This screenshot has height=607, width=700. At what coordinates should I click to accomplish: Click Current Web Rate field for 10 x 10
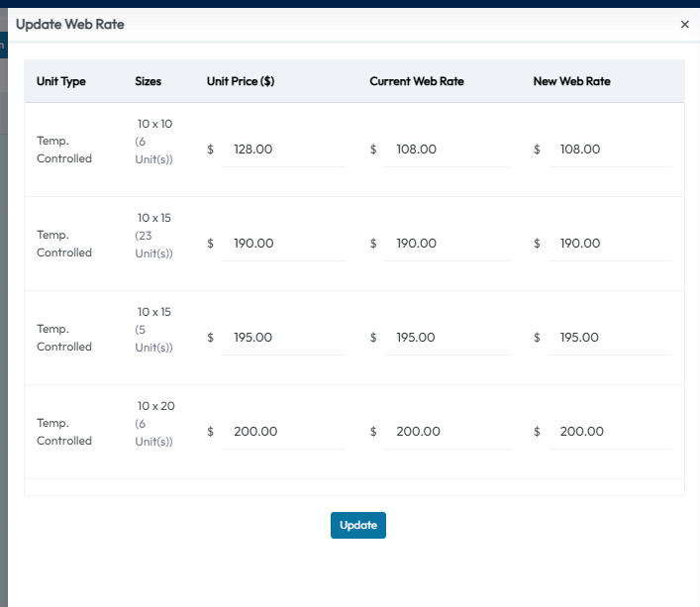(x=447, y=150)
